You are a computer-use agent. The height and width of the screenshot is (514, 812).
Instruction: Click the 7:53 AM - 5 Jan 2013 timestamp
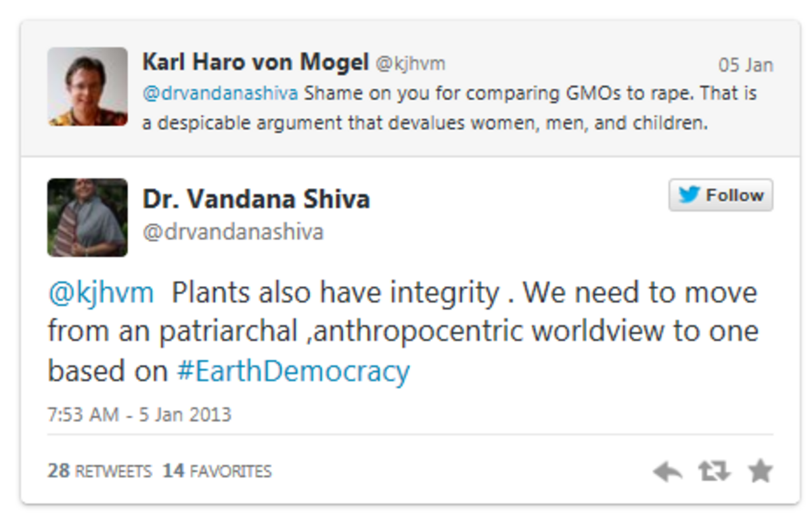[139, 414]
